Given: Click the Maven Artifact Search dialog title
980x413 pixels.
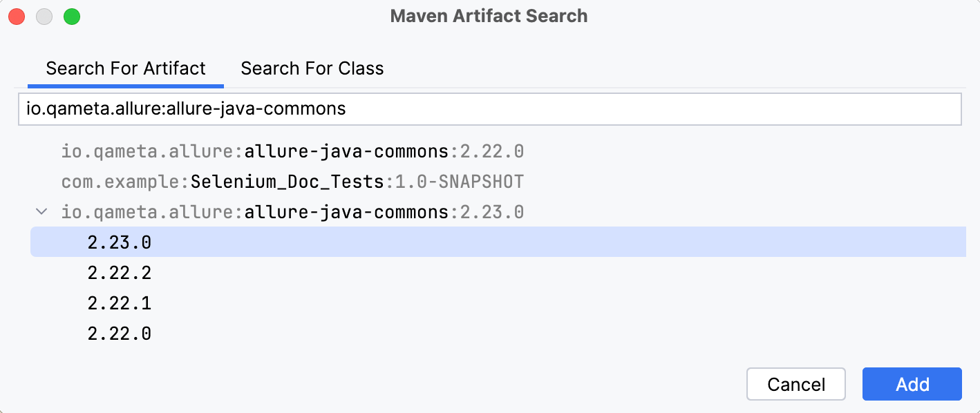Looking at the screenshot, I should pos(489,16).
